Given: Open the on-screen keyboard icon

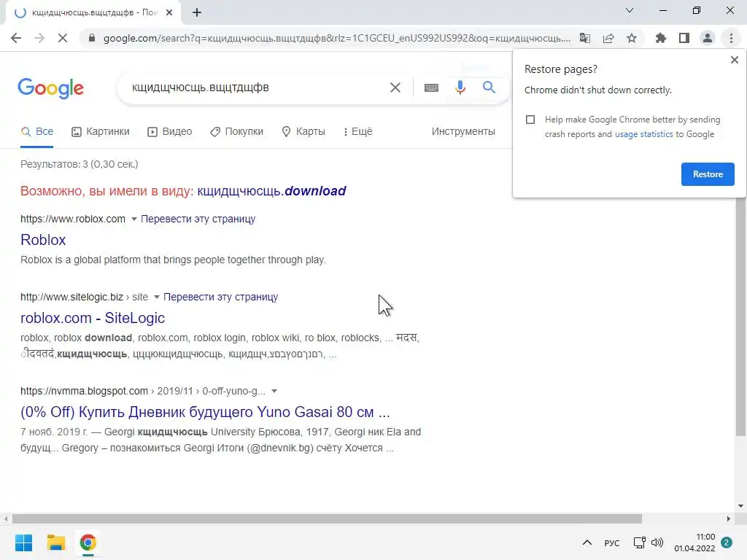Looking at the screenshot, I should coord(431,87).
